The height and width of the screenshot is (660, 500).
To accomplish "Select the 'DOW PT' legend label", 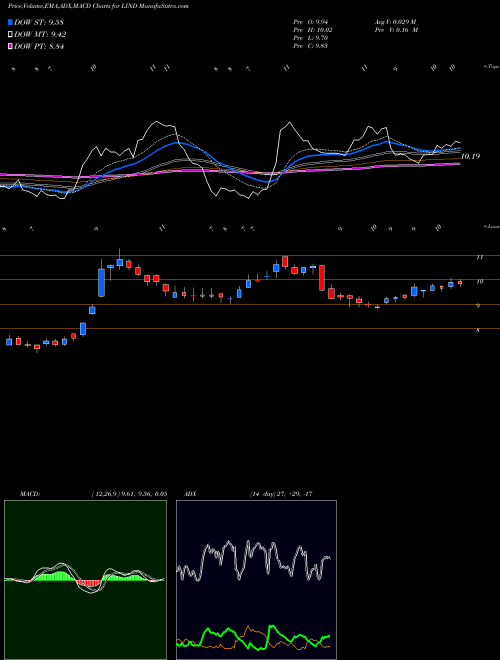I will click(39, 47).
